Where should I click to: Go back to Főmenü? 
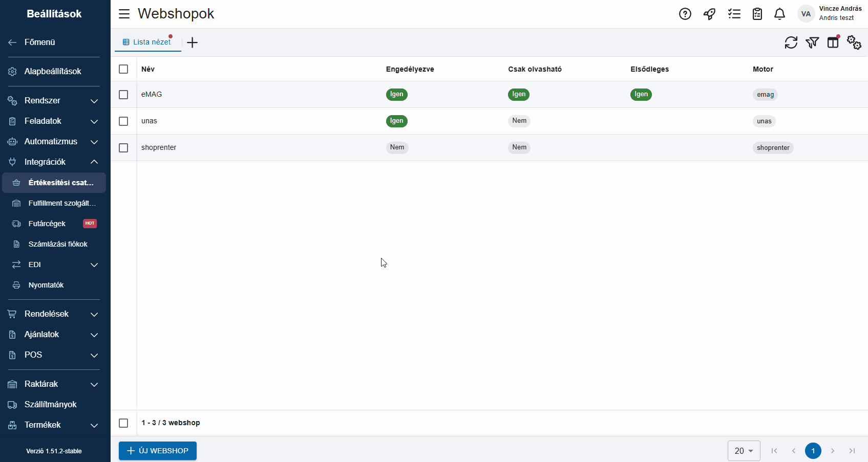point(39,42)
